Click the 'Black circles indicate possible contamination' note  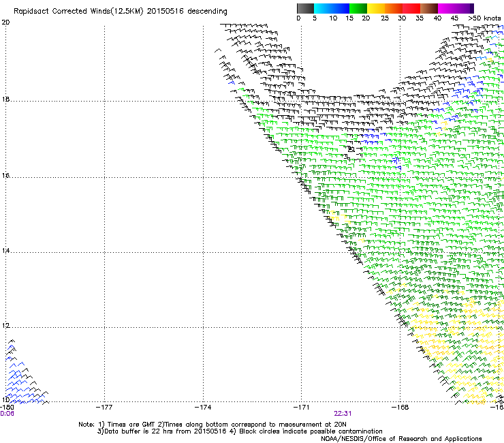click(x=311, y=431)
